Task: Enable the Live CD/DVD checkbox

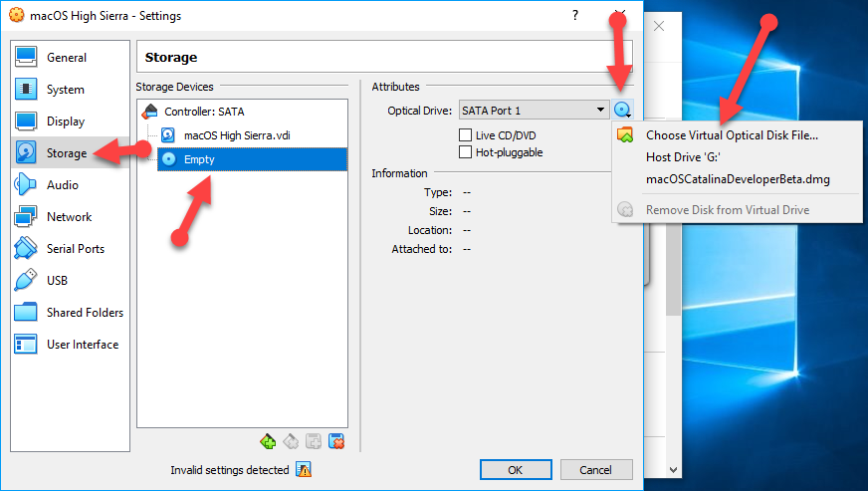Action: [x=465, y=134]
